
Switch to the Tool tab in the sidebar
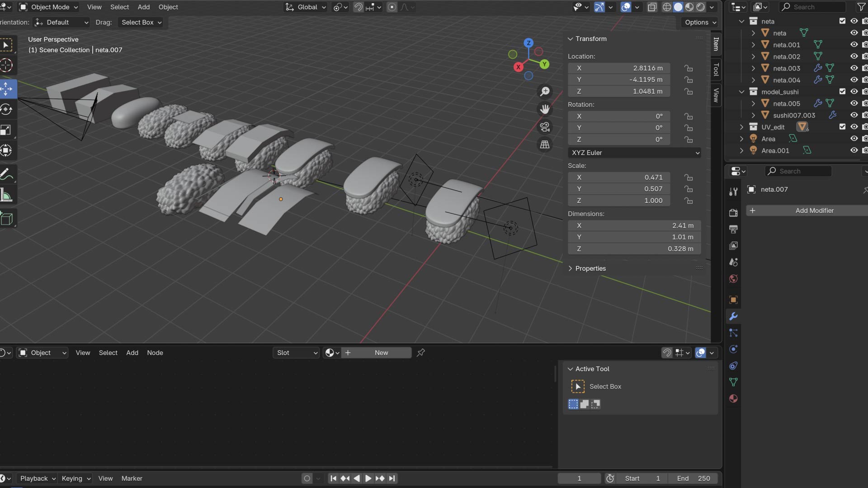(716, 69)
